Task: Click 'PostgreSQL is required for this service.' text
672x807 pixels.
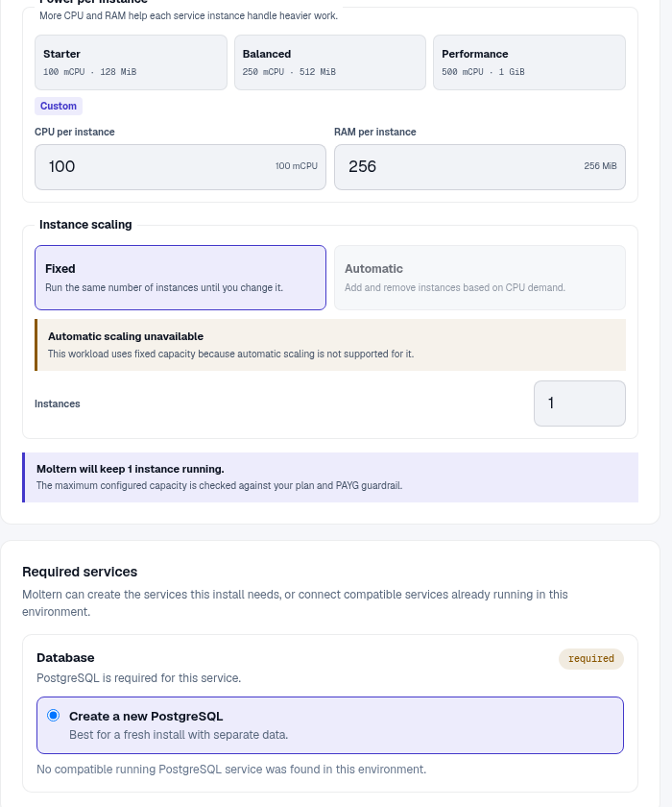Action: tap(139, 678)
